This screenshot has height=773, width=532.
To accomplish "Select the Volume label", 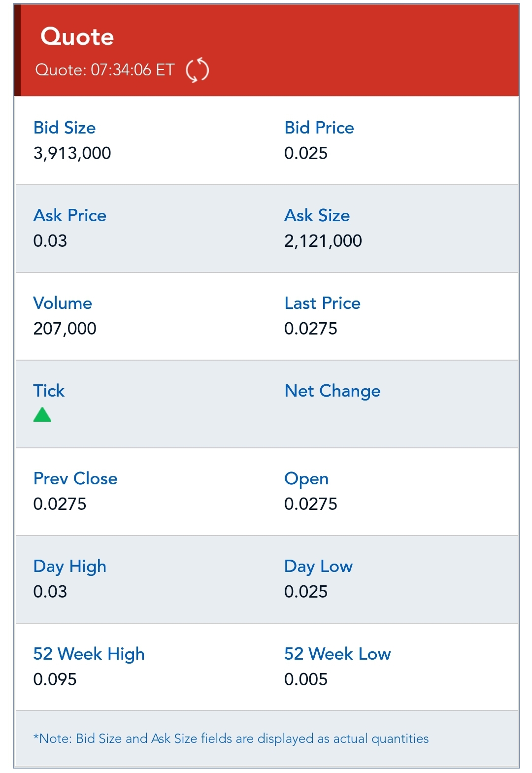I will [63, 303].
